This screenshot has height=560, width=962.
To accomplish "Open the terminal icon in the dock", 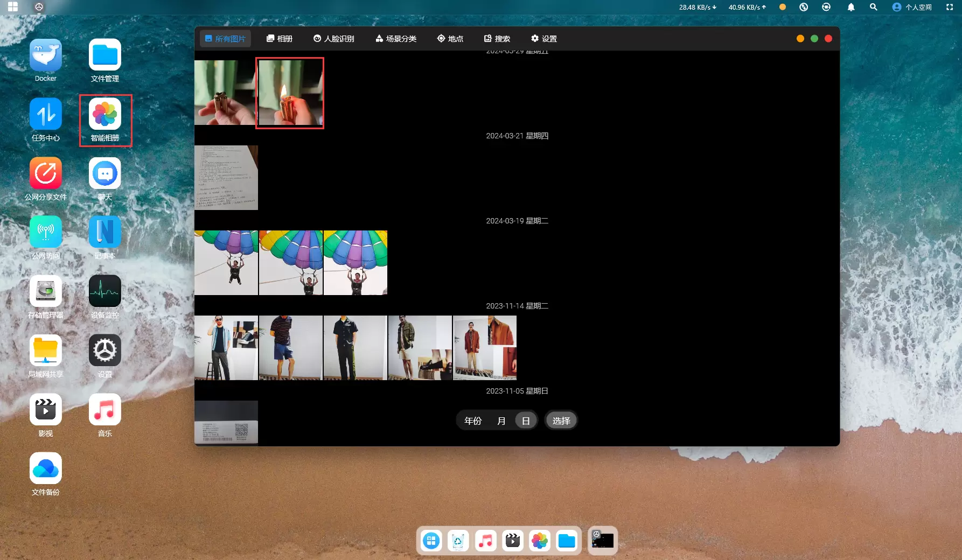I will (x=603, y=541).
